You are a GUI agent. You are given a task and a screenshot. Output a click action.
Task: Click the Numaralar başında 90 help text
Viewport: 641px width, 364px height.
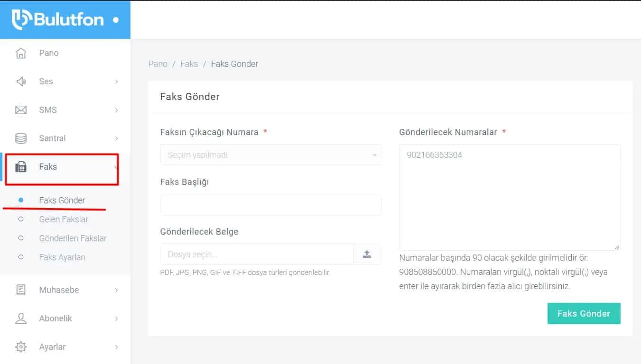pyautogui.click(x=503, y=273)
